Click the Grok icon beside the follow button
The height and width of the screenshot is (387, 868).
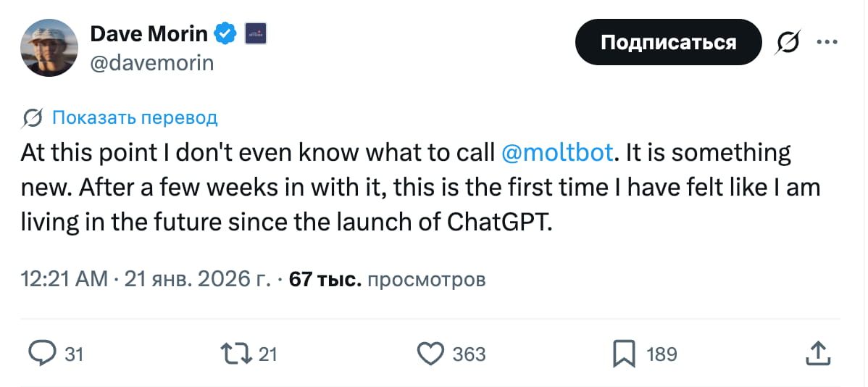[788, 43]
